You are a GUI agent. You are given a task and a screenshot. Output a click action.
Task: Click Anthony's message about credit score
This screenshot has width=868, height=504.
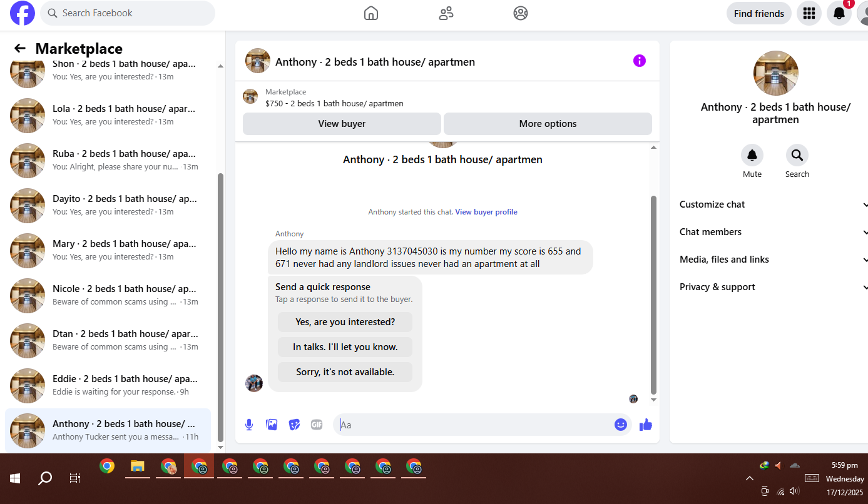431,258
